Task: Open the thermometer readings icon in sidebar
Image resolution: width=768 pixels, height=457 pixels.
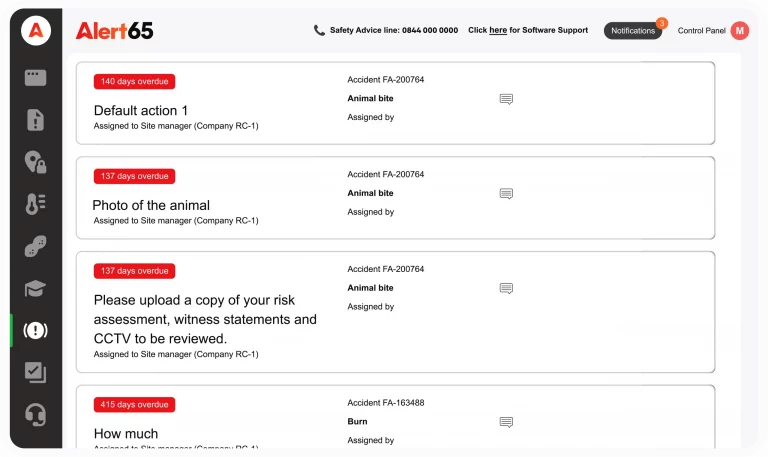Action: [x=36, y=204]
